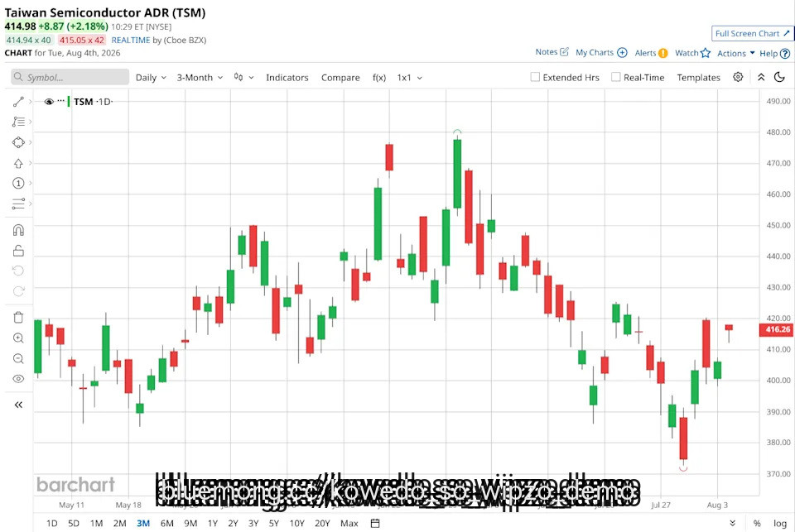Open My Charts link

coord(601,53)
